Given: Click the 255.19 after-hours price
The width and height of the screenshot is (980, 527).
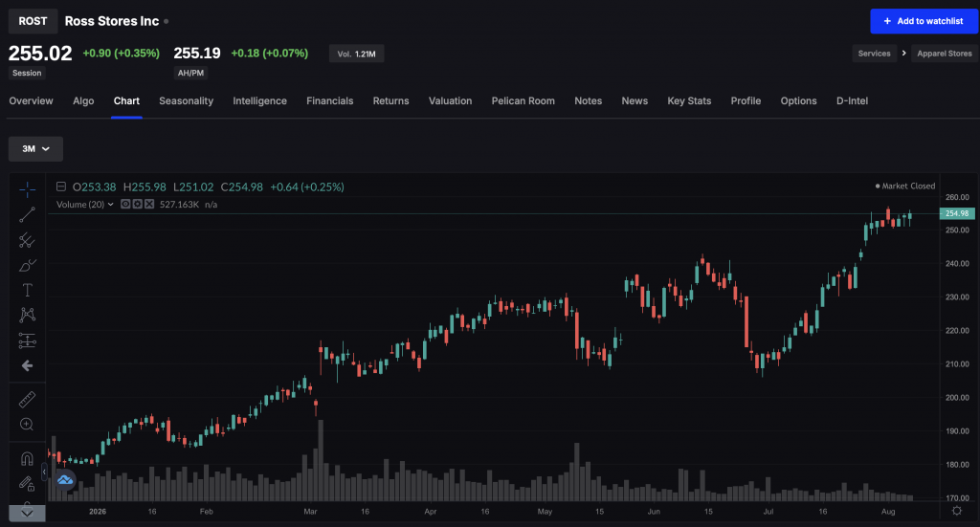Looking at the screenshot, I should pyautogui.click(x=197, y=53).
